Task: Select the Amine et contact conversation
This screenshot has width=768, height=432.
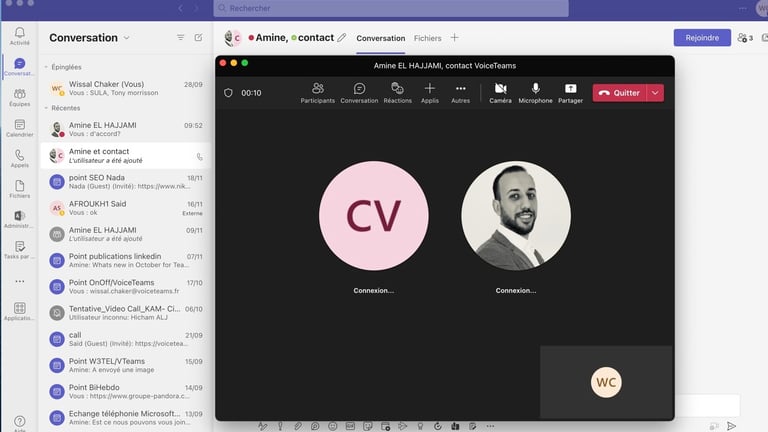Action: tap(126, 156)
